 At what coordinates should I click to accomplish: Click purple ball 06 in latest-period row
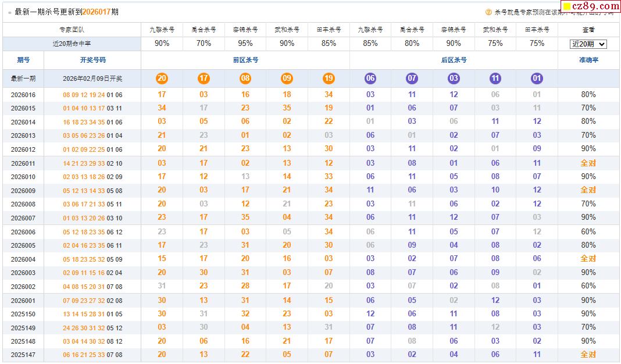coord(370,78)
